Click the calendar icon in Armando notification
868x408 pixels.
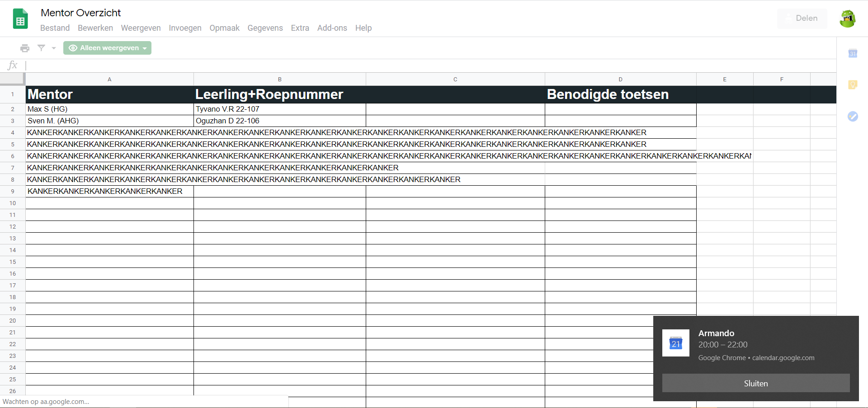point(675,343)
